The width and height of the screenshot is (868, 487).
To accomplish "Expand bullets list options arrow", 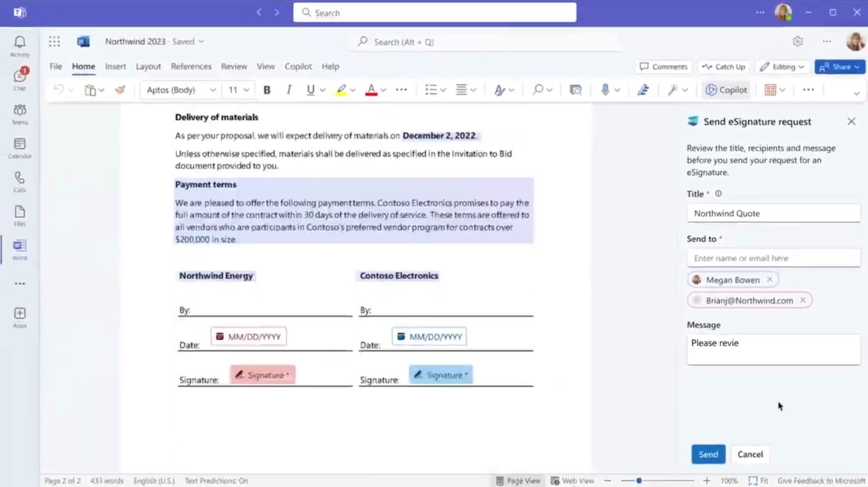I will click(443, 90).
